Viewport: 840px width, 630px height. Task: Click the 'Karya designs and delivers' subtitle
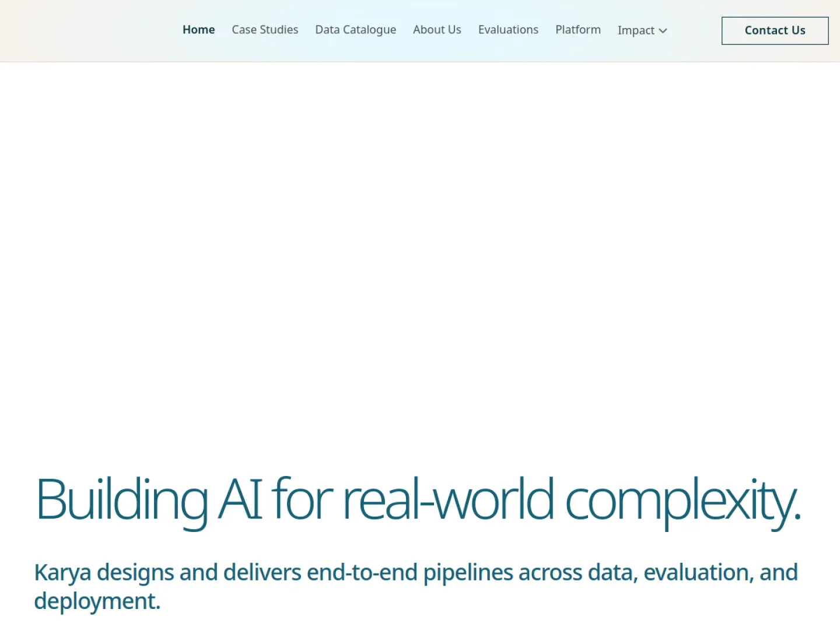coord(167,573)
